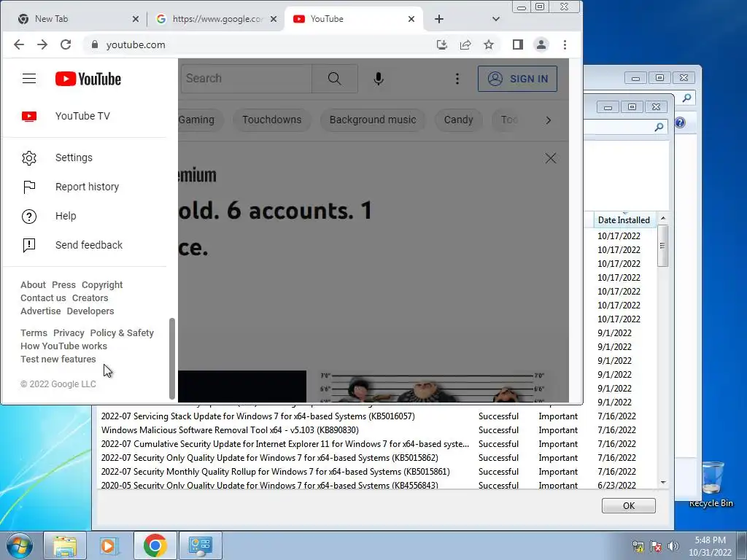This screenshot has width=747, height=560.
Task: Click the install app icon in address bar
Action: [x=441, y=44]
